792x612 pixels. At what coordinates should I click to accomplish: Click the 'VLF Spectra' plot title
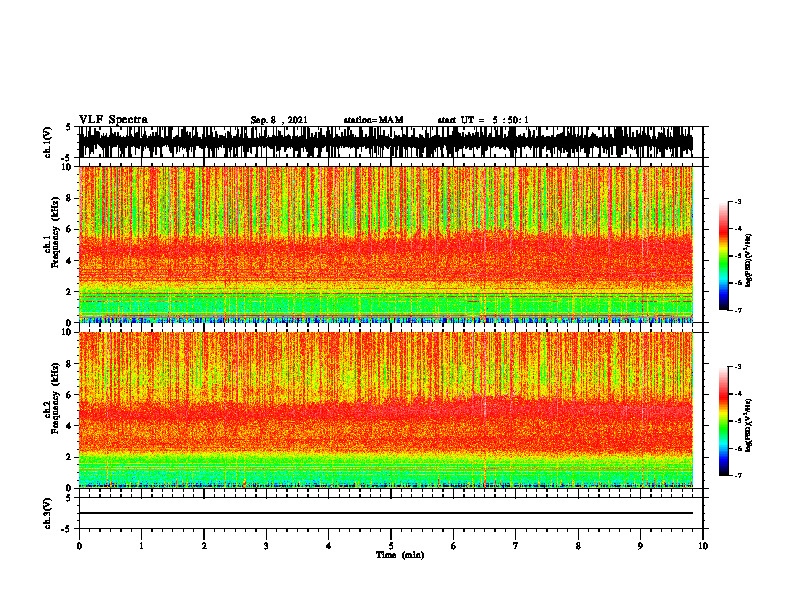pos(113,120)
